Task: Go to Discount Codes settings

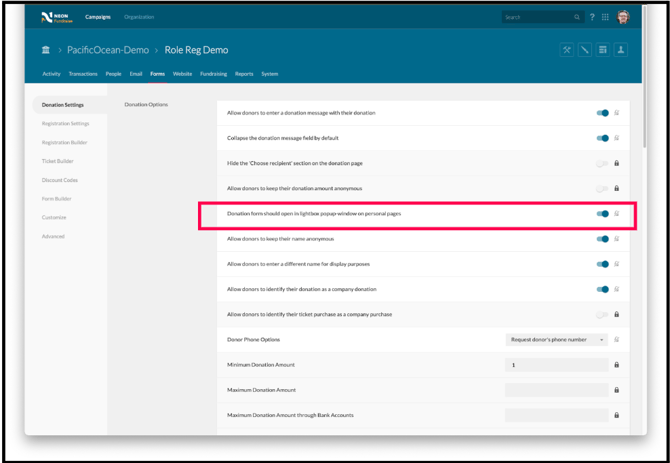Action: pos(59,180)
